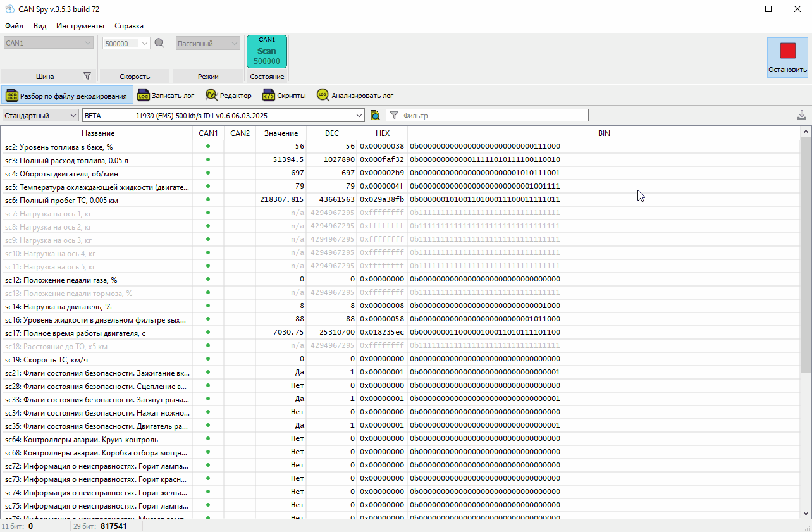Select row sc3: Полный расход топлива
This screenshot has width=812, height=532.
[x=401, y=160]
